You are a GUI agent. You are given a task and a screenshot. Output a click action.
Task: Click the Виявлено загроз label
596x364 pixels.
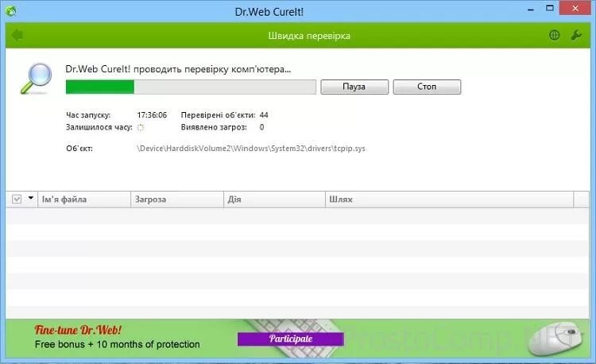214,127
